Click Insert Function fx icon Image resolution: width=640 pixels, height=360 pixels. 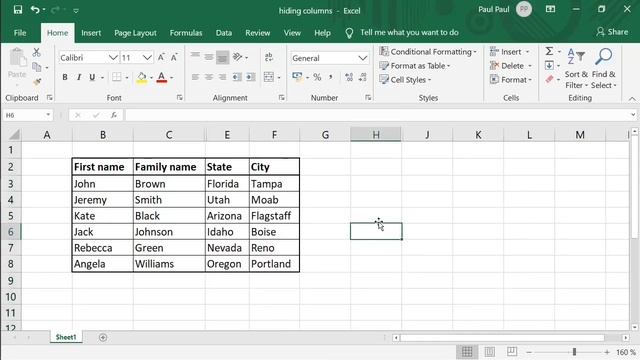[114, 116]
